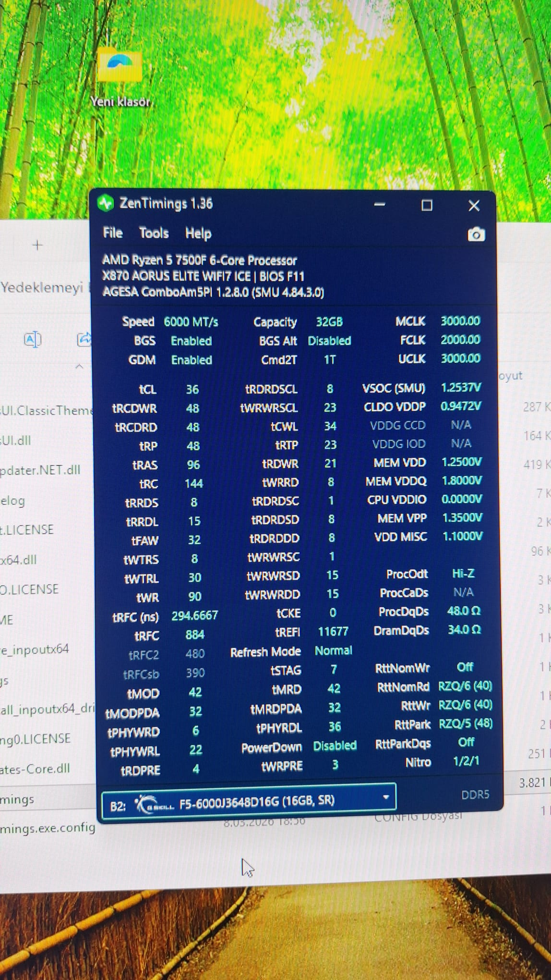551x980 pixels.
Task: Click the tPHYRDL value 36
Action: [335, 727]
